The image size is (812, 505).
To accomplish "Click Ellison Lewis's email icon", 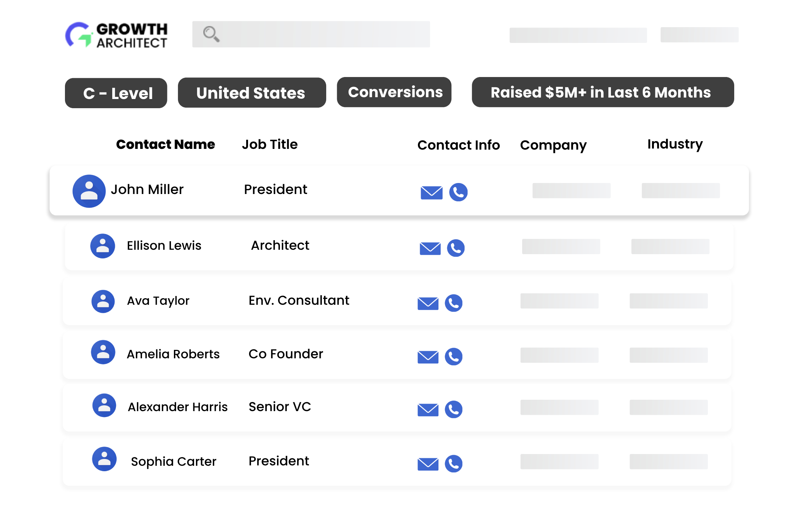I will pos(430,248).
